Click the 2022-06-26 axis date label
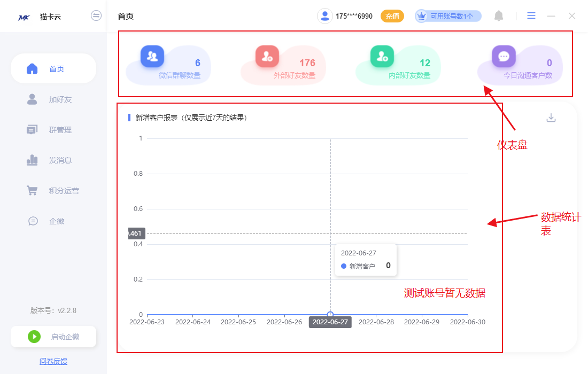 284,322
